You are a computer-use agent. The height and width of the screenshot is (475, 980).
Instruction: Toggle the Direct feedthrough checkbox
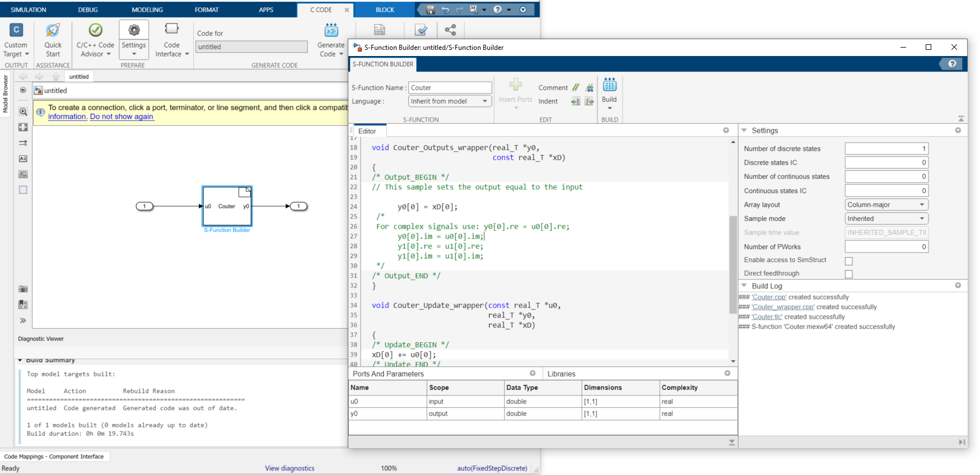click(849, 274)
